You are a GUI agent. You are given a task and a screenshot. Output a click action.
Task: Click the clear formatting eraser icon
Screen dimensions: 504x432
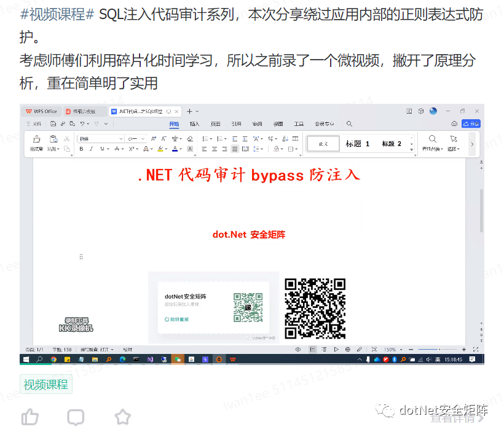(190, 138)
